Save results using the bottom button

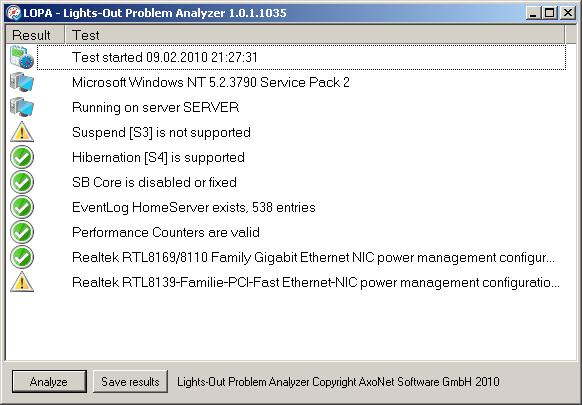(130, 381)
